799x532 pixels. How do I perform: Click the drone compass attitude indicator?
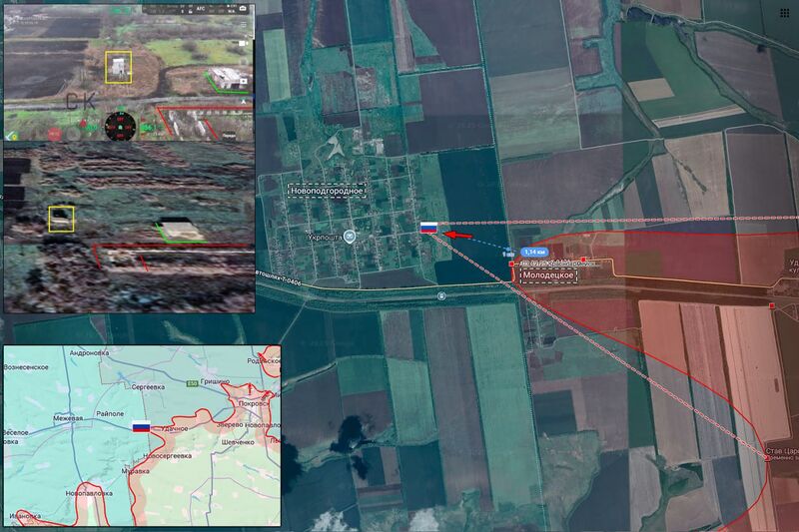pyautogui.click(x=120, y=126)
